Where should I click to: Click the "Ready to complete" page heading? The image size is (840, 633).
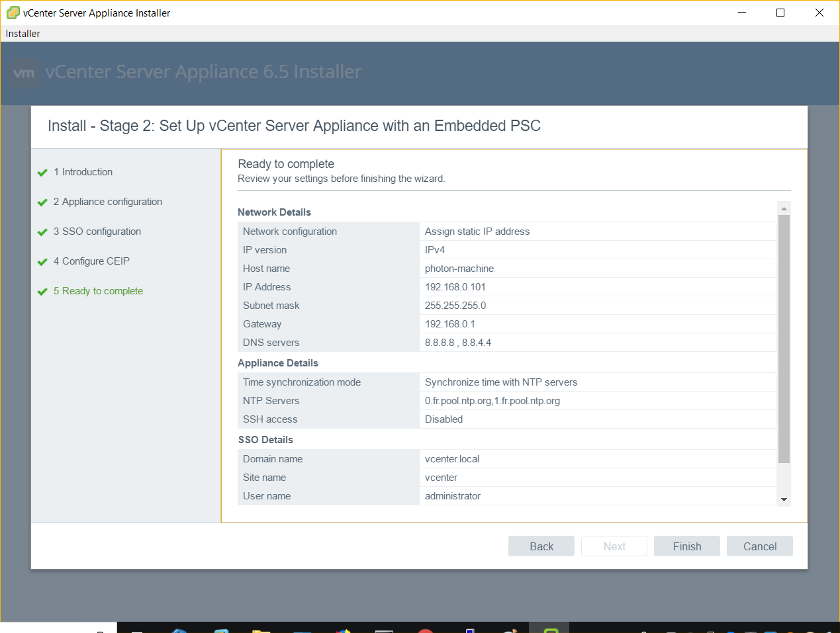coord(286,164)
